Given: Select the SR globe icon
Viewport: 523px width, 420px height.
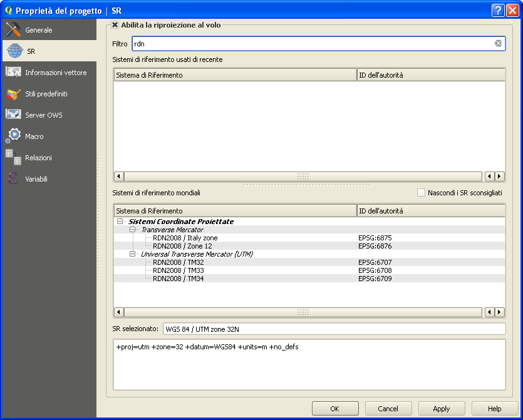Looking at the screenshot, I should point(14,51).
